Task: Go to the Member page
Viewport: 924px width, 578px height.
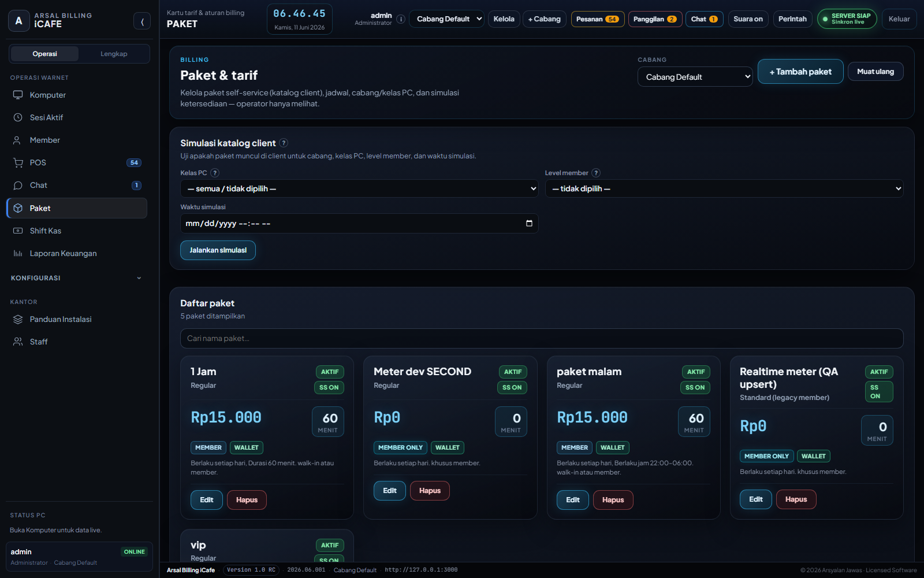Action: coord(76,140)
